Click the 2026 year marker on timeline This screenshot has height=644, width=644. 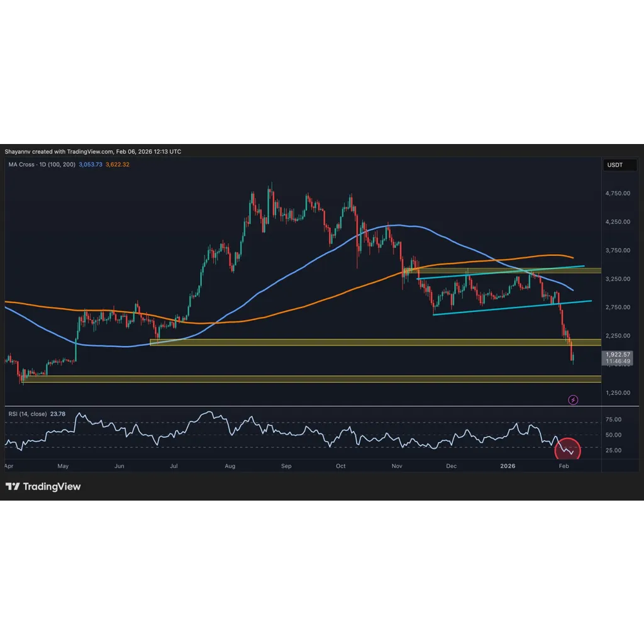[508, 466]
